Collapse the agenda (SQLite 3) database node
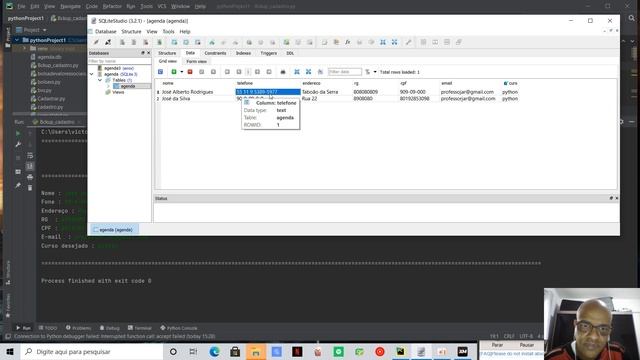The width and height of the screenshot is (640, 360). point(91,74)
